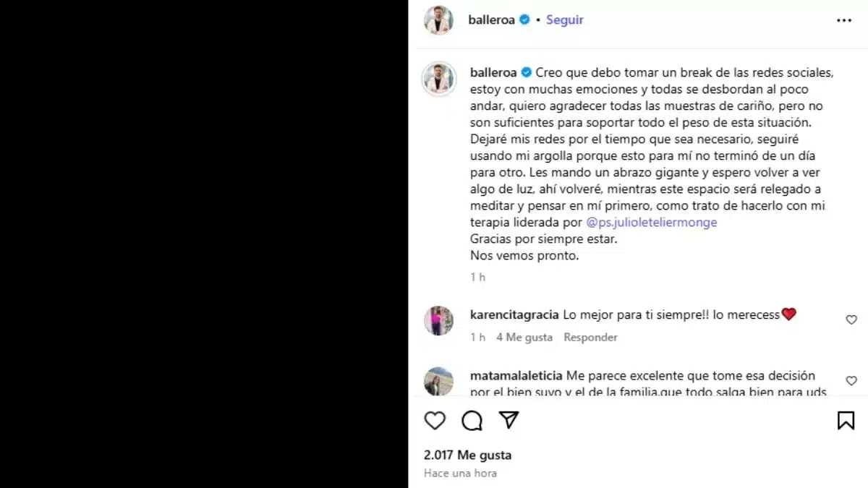Open the @ps.julioleteliermonge mention link
This screenshot has width=868, height=488.
point(651,223)
